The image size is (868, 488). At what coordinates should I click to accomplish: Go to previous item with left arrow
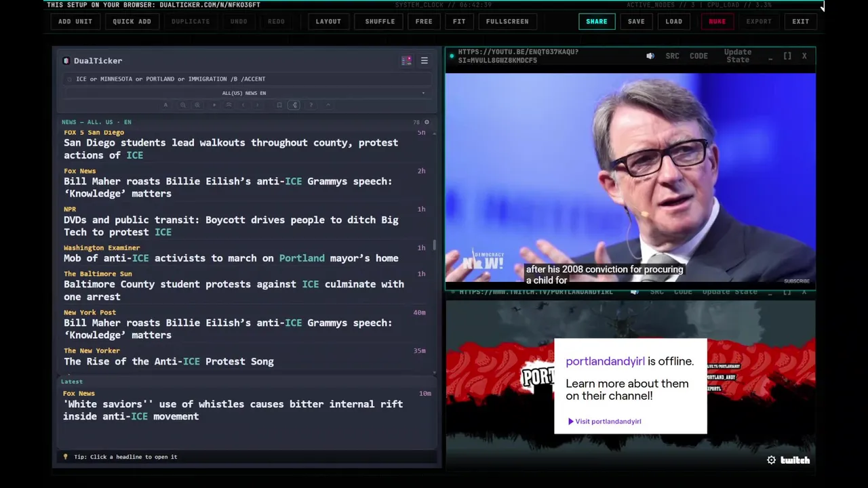click(243, 105)
